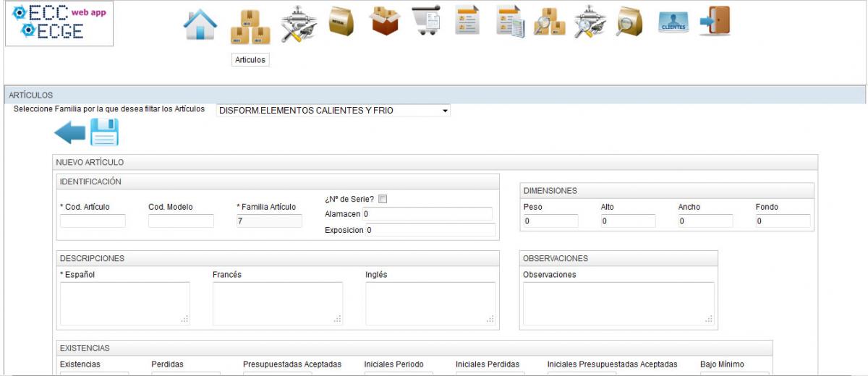Save article with floppy disk icon

tap(104, 132)
